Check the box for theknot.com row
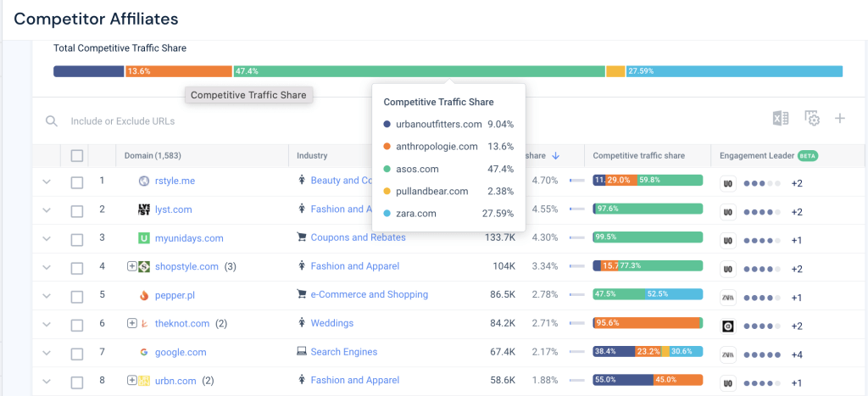868x396 pixels. [x=77, y=325]
